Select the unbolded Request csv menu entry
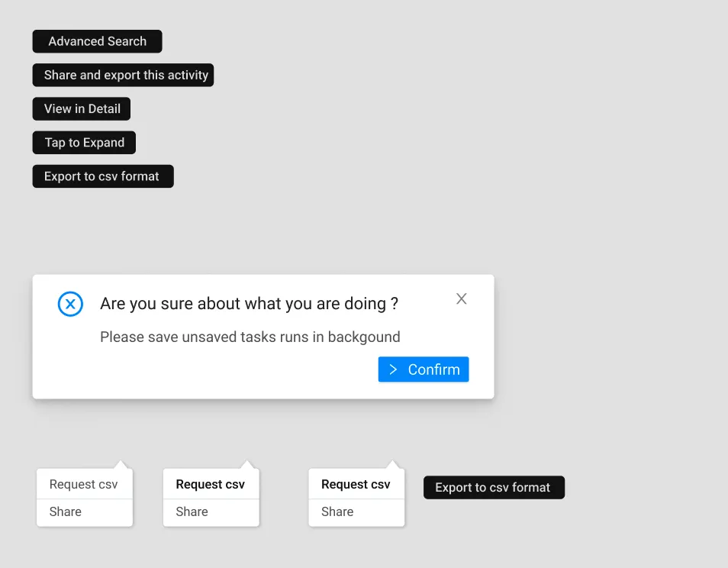Screen dimensions: 728x568 tap(85, 484)
